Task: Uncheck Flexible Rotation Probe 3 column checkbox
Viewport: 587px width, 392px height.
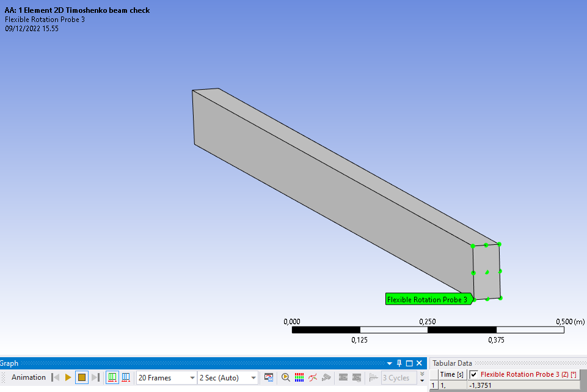Action: pos(473,374)
